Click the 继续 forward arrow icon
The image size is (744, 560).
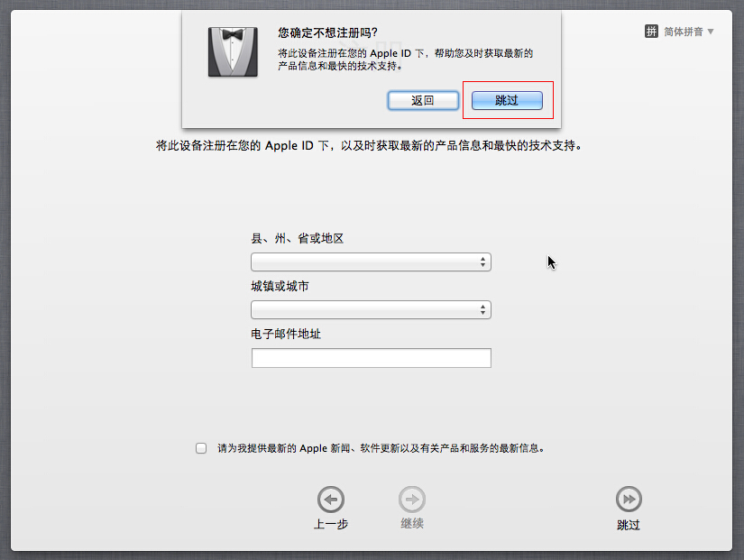[x=412, y=500]
